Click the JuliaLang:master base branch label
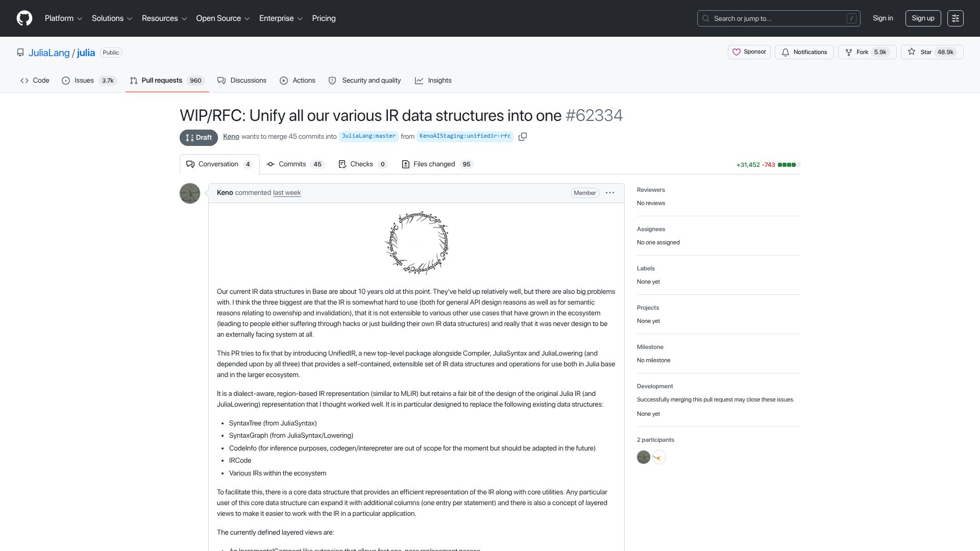 369,136
